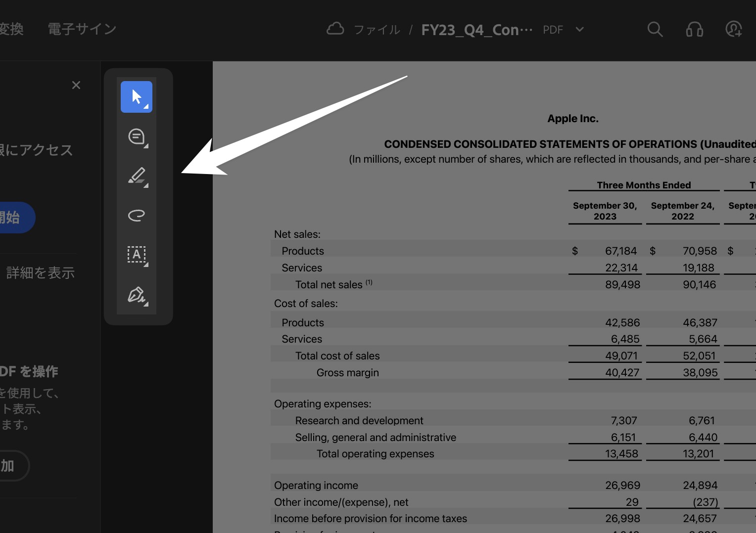Click the FY23_Q4_Con… file title

[477, 30]
